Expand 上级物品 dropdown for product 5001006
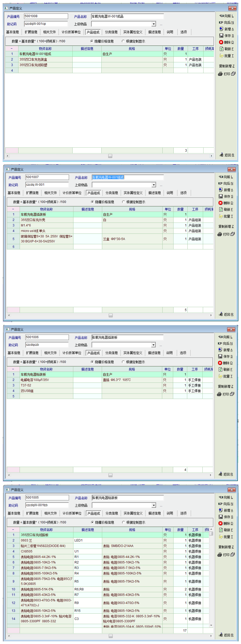Screen dimensions: 241x644 point(153,345)
